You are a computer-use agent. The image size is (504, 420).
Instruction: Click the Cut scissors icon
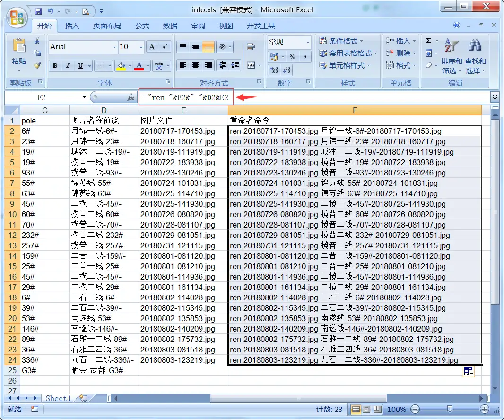point(37,41)
